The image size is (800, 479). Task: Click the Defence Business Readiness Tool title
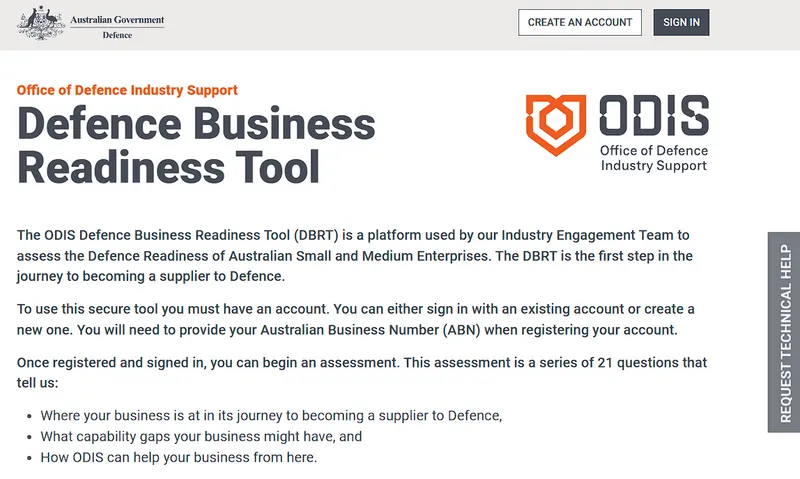pos(196,145)
